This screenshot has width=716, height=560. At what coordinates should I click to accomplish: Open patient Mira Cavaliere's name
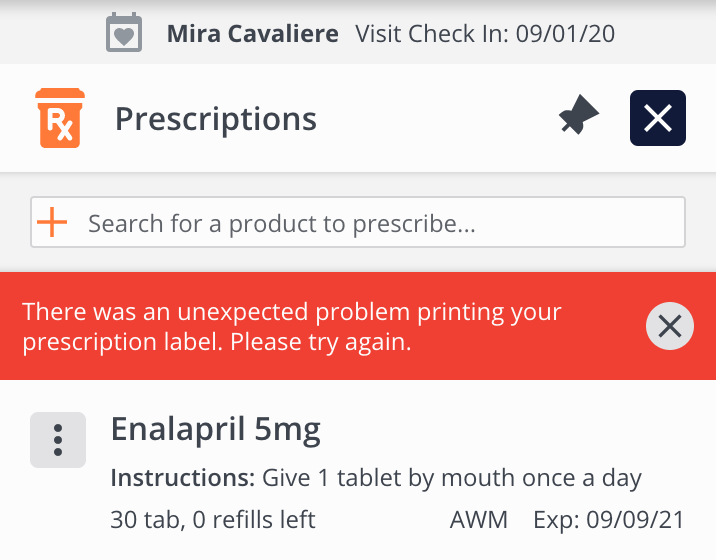(x=254, y=34)
